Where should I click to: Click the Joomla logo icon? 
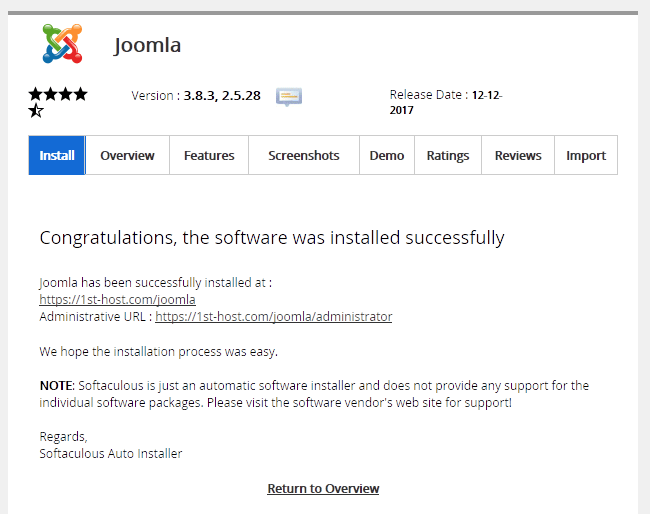click(62, 44)
